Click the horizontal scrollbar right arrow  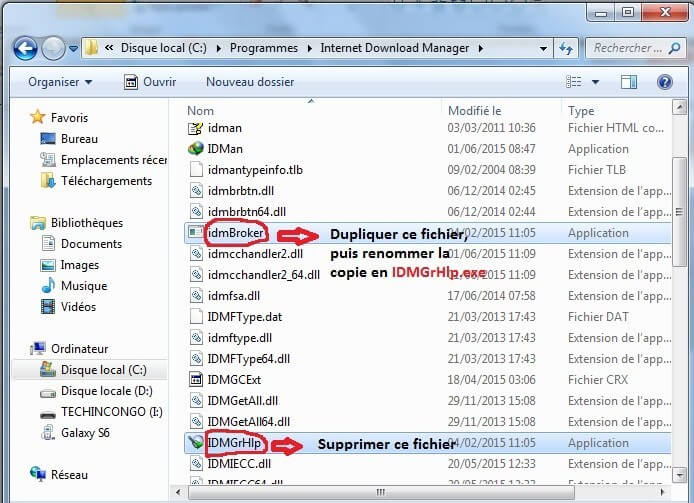tap(663, 492)
